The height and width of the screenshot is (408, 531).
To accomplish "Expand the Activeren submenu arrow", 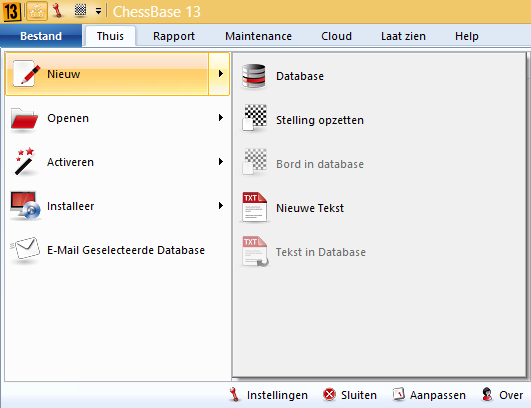I will click(x=221, y=162).
